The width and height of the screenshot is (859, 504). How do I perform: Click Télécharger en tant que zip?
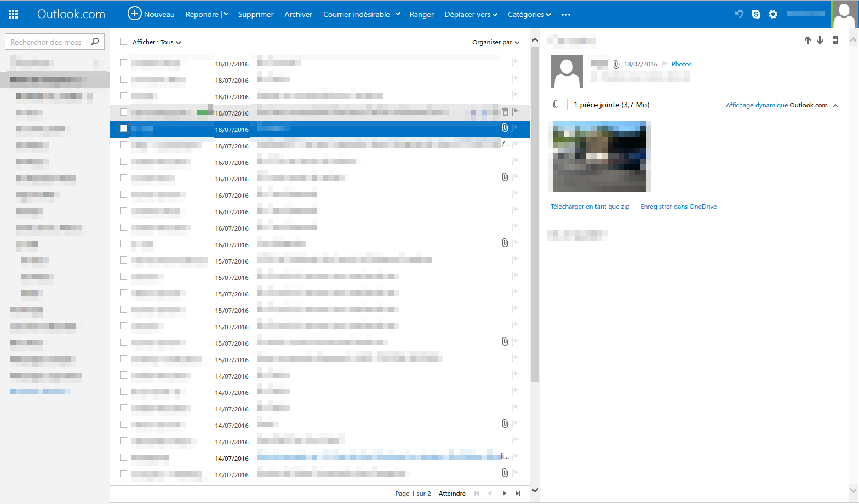(590, 207)
